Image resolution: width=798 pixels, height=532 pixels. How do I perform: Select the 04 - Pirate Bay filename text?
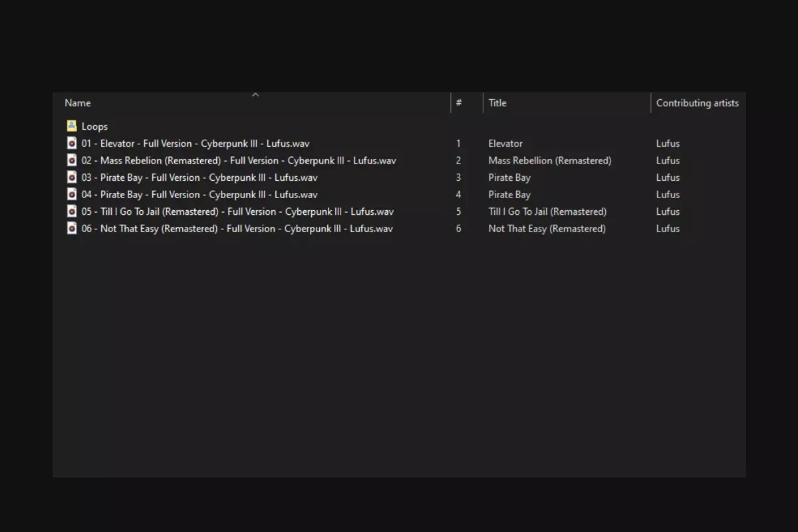[x=199, y=194]
